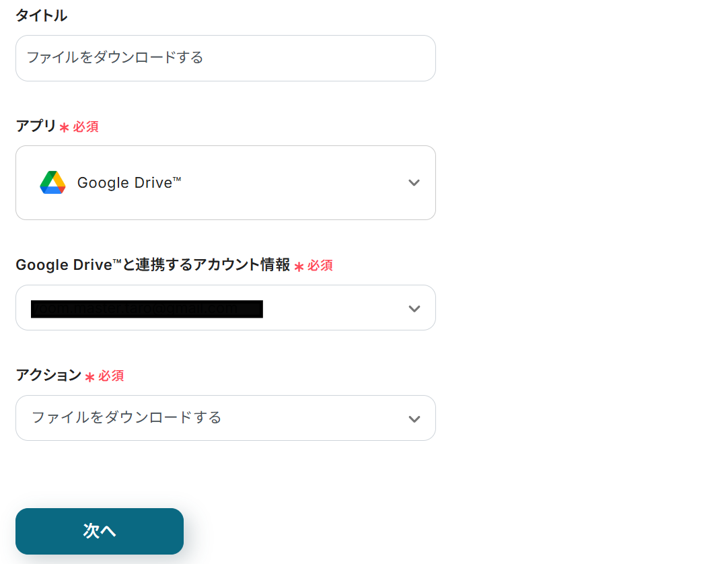Open the account selection dropdown arrow
This screenshot has height=564, width=728.
click(x=414, y=308)
